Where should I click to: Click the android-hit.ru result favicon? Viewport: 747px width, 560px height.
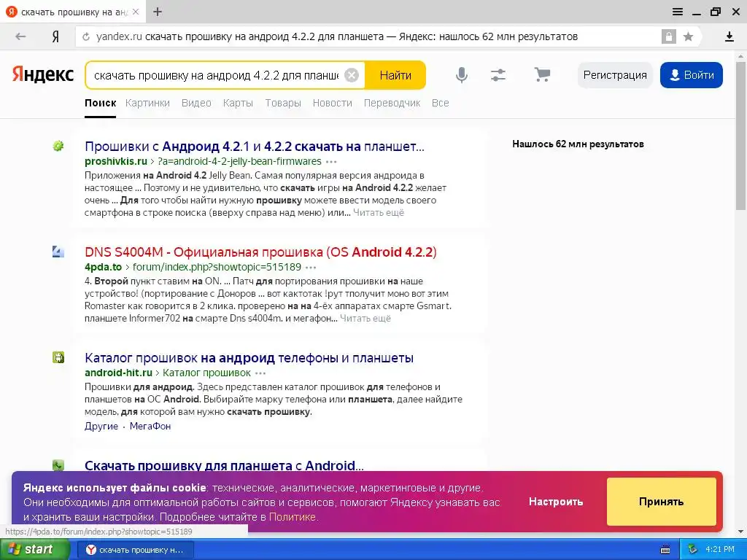[x=58, y=357]
